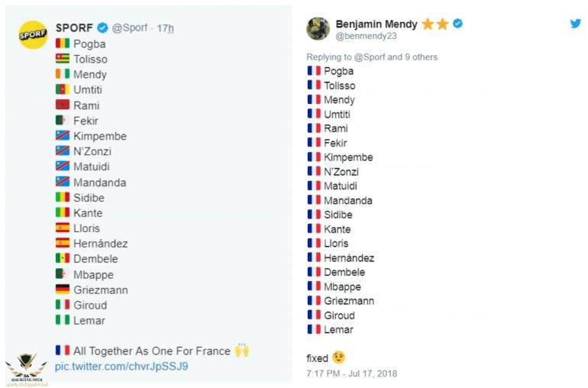Click SPORF's blue verified badge
588x388 pixels.
pos(102,28)
